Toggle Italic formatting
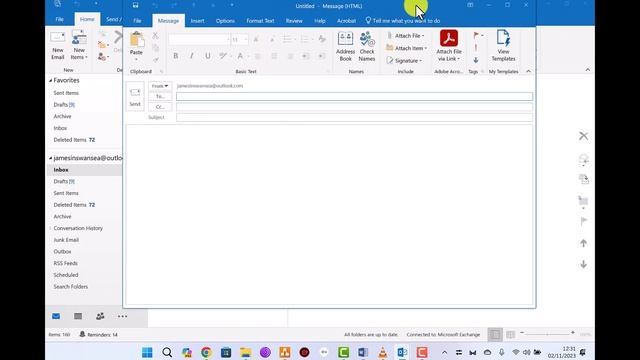This screenshot has height=360, width=640. coord(191,56)
